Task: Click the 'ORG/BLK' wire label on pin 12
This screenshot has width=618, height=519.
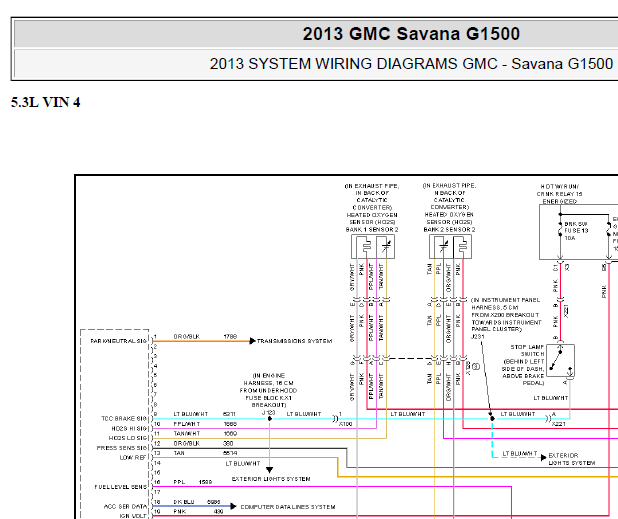Action: pos(187,443)
